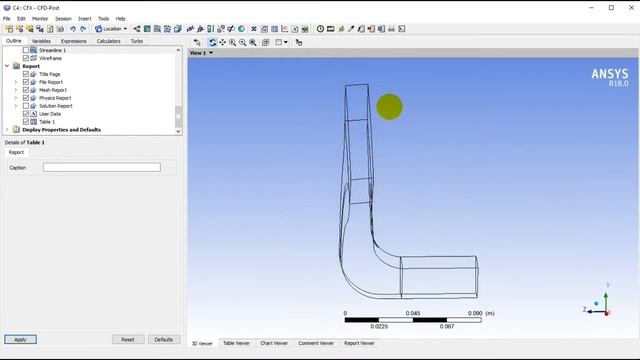This screenshot has width=640, height=360.
Task: Switch to the Chart Viewer tab
Action: click(x=274, y=343)
